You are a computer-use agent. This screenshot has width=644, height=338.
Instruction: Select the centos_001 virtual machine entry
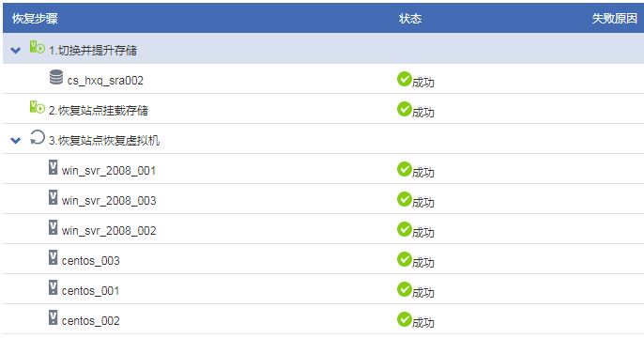pos(90,291)
